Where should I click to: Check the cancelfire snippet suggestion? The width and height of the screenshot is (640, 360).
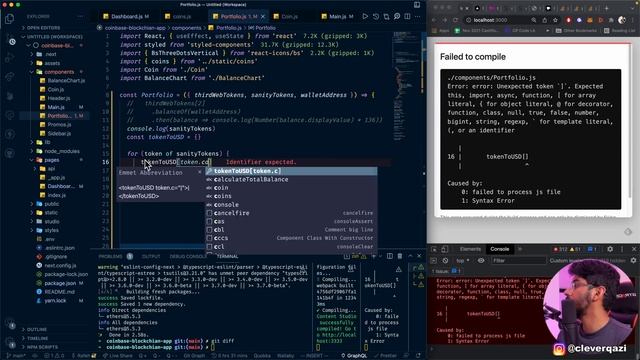[x=291, y=213]
